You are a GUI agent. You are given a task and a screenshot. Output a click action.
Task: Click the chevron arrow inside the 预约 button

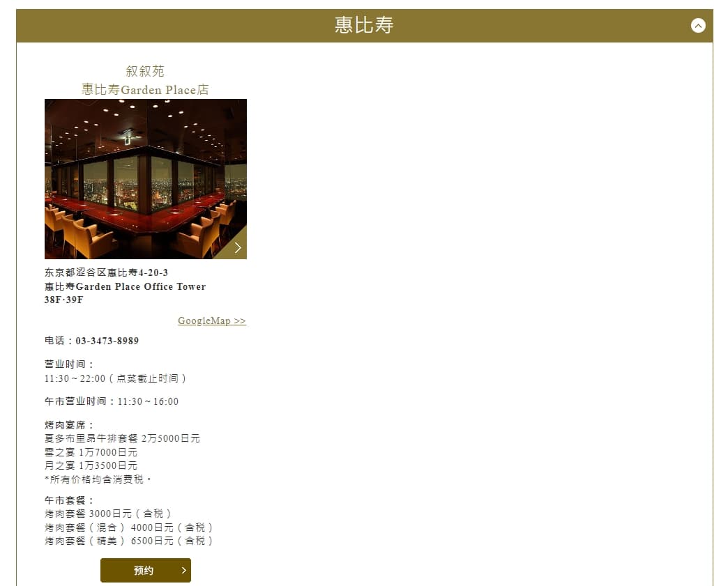point(184,570)
